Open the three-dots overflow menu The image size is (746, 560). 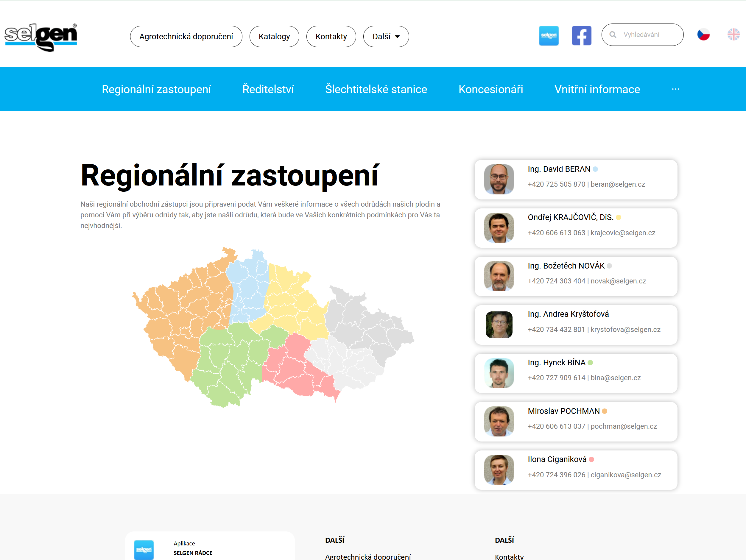[675, 89]
